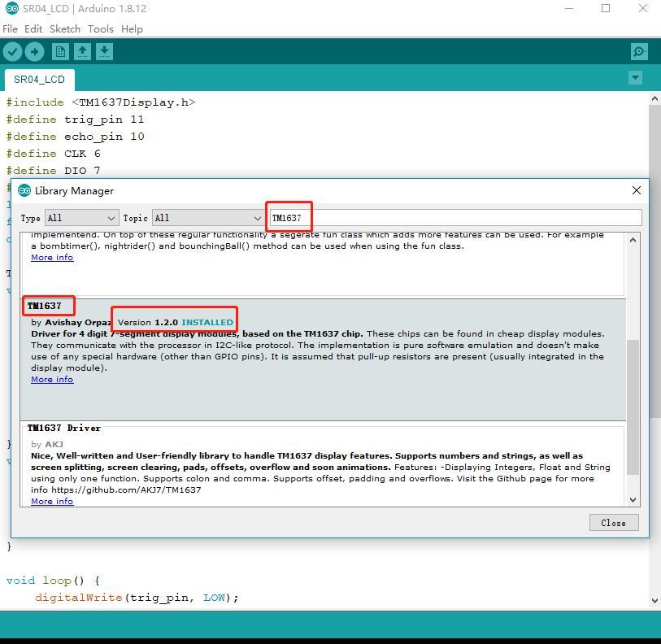Select the TM1637 Driver library title
The width and height of the screenshot is (661, 644).
[x=64, y=428]
